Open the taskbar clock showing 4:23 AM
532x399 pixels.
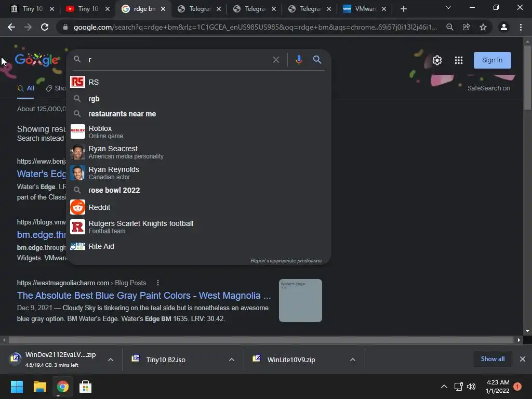[497, 387]
